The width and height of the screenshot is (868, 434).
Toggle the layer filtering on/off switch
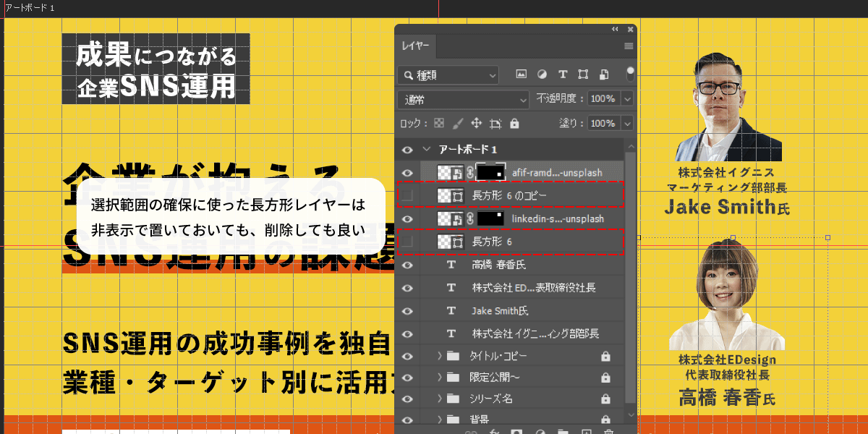pyautogui.click(x=630, y=73)
